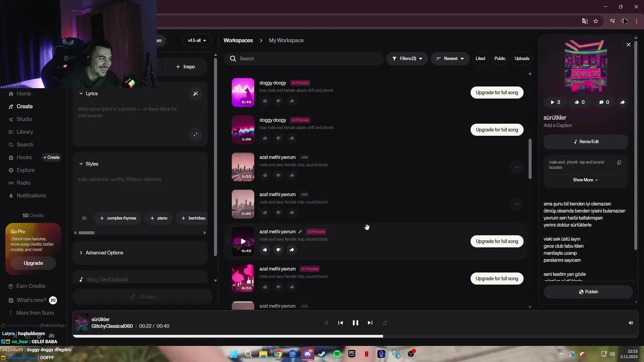Screen dimensions: 644x362
Task: Open Notifications in the sidebar
Action: tap(31, 196)
